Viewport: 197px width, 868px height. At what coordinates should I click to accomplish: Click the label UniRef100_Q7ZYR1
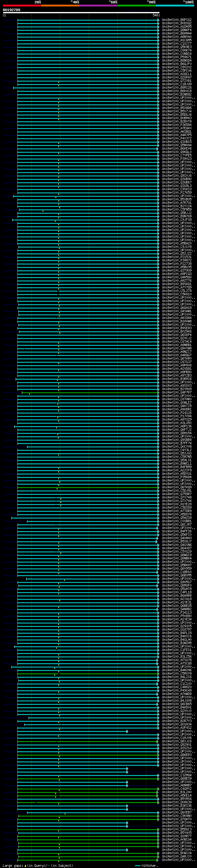point(177,81)
